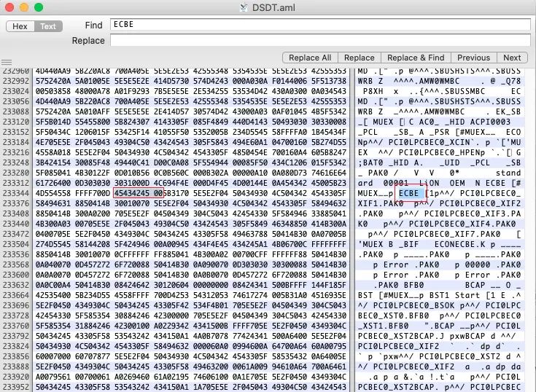Click offset 233952 at the bottom row

(x=16, y=387)
